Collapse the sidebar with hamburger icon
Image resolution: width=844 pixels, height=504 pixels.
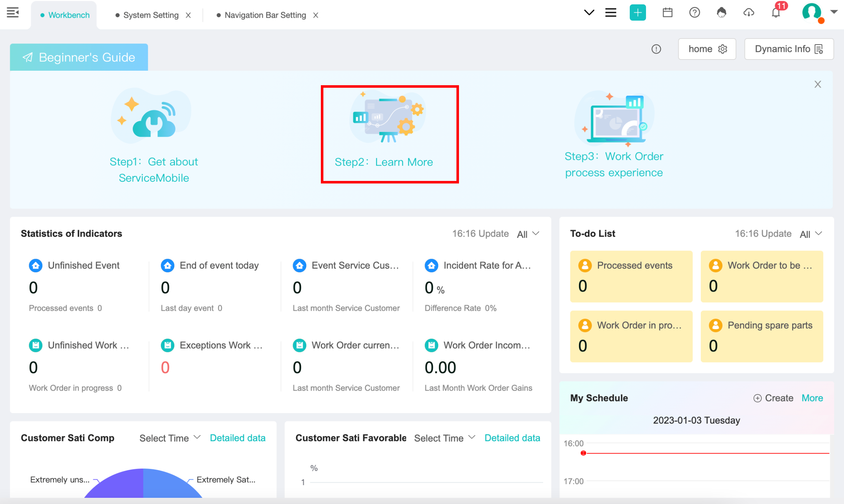[13, 13]
